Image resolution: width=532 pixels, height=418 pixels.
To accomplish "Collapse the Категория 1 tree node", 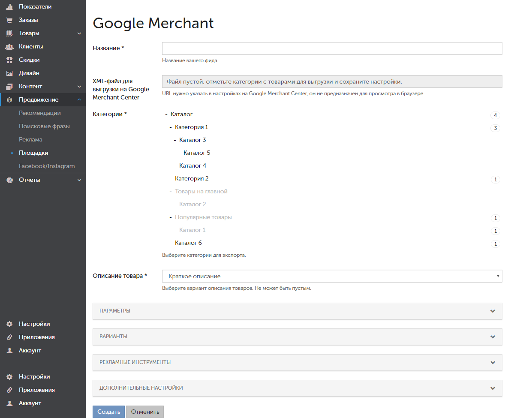I will (171, 127).
